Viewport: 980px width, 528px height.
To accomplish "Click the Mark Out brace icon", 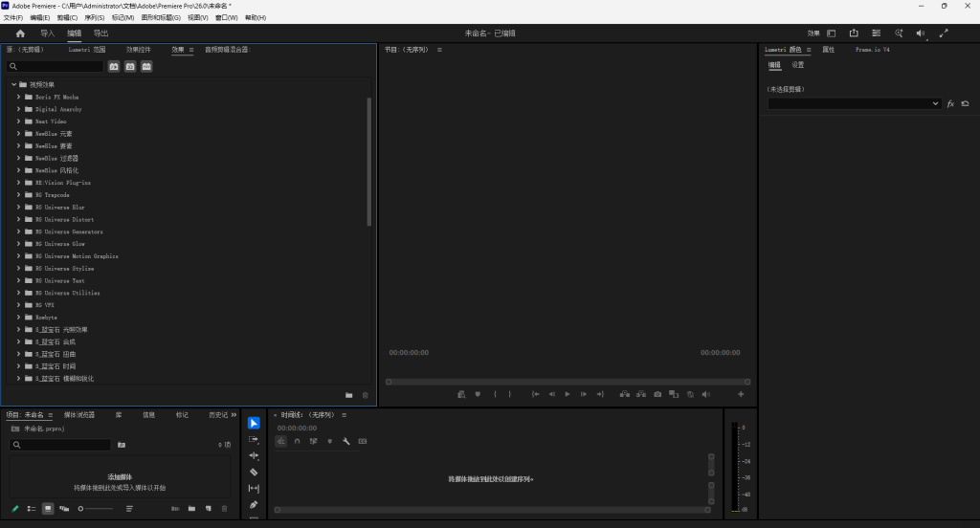I will [510, 394].
